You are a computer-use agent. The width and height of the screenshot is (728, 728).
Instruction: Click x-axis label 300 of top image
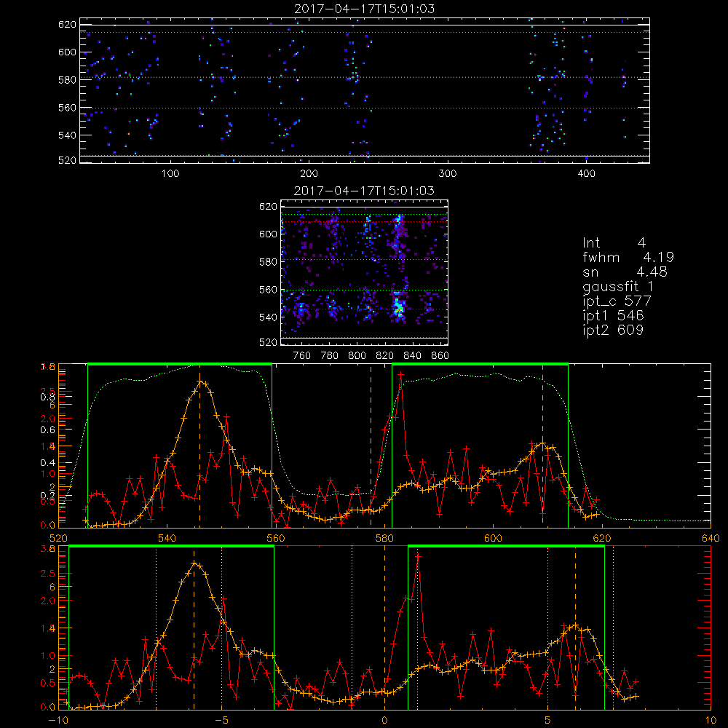(x=448, y=174)
